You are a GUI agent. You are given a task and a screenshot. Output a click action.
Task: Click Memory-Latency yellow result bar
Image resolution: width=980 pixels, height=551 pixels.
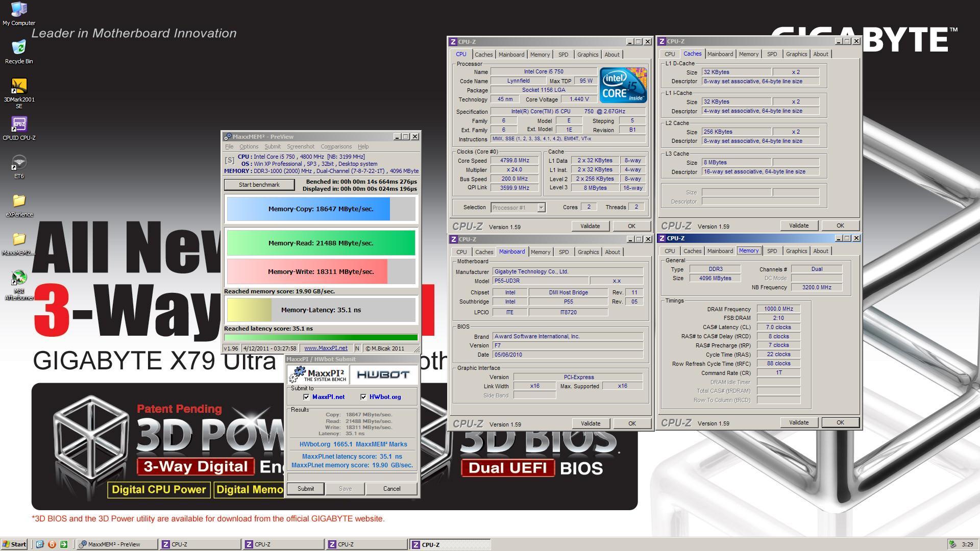point(321,310)
